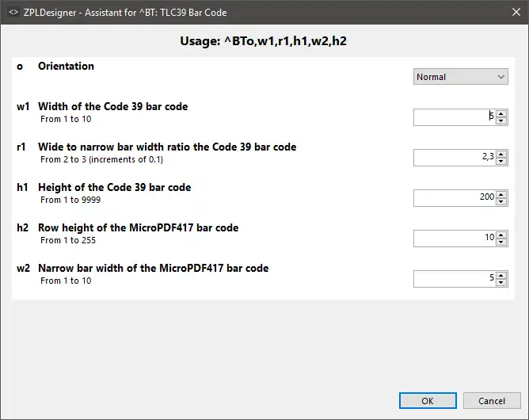Click the r1 ratio field showing 2,3
This screenshot has height=420, width=529.
455,158
